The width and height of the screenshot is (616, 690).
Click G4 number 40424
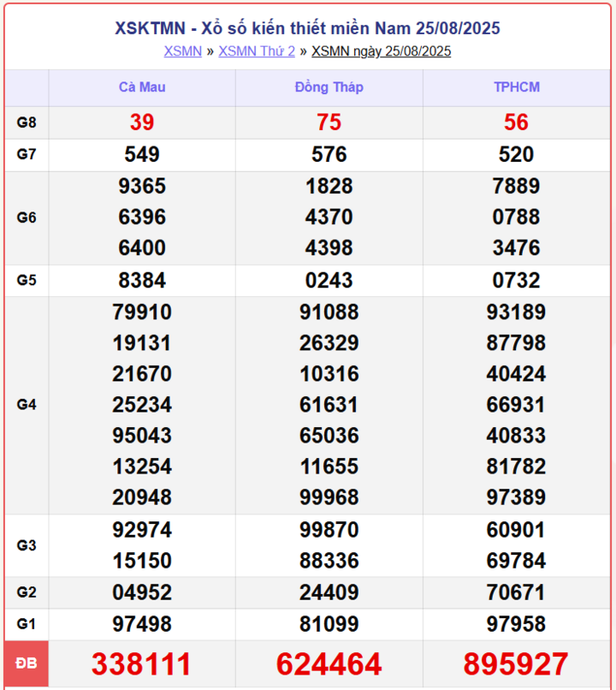coord(516,374)
